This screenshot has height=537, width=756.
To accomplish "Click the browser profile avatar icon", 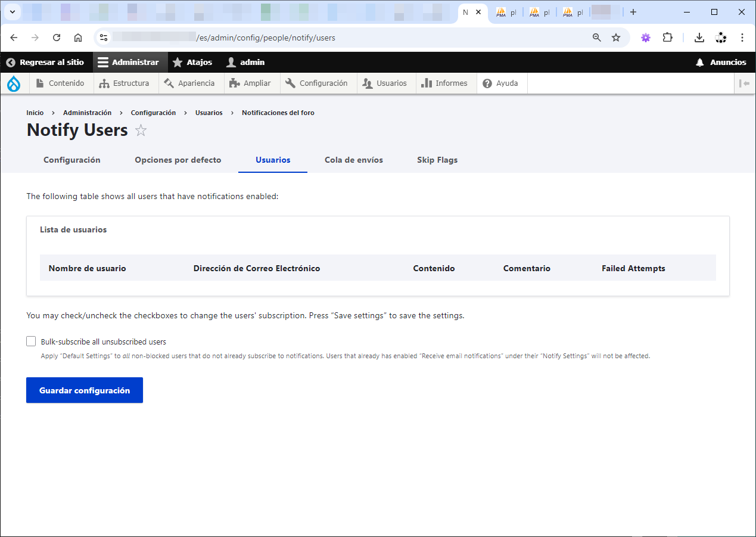I will (721, 38).
